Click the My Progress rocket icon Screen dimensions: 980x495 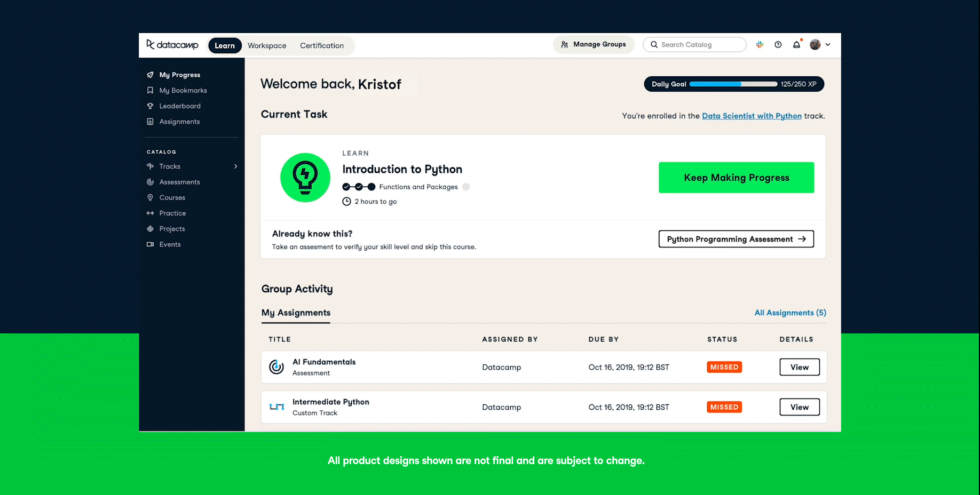pos(150,75)
